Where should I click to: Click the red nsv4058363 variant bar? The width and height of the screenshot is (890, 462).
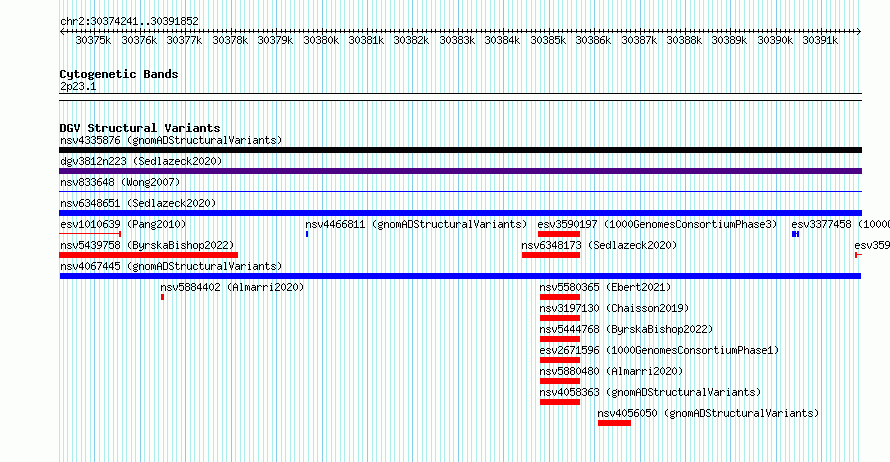pos(560,402)
